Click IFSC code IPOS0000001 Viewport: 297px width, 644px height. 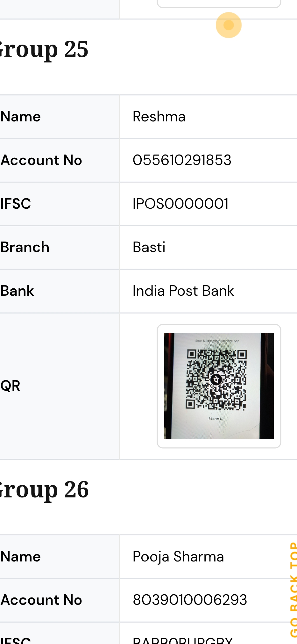click(x=180, y=204)
